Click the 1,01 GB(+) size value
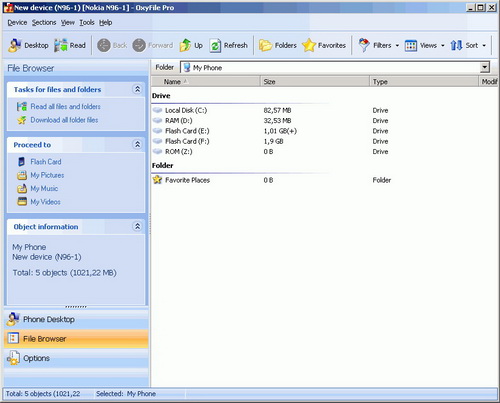The height and width of the screenshot is (403, 500). tap(280, 131)
